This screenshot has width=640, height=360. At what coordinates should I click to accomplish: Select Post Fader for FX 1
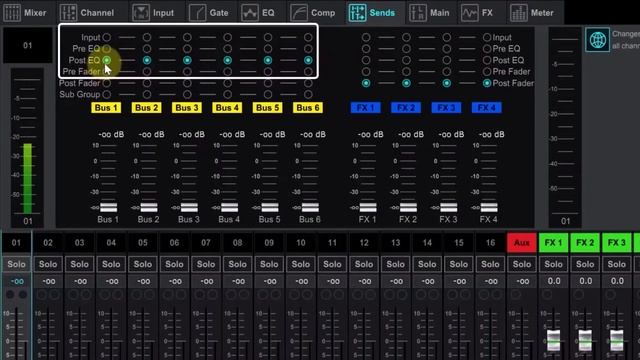pyautogui.click(x=366, y=83)
